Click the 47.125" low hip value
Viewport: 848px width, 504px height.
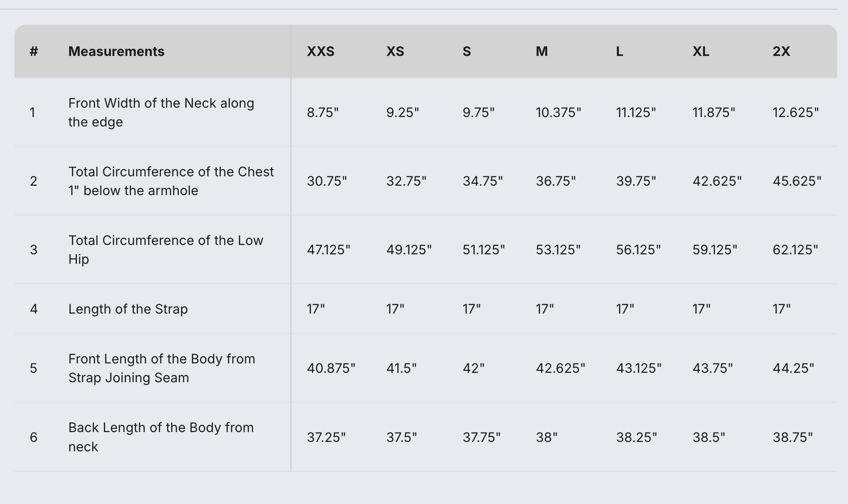point(328,250)
